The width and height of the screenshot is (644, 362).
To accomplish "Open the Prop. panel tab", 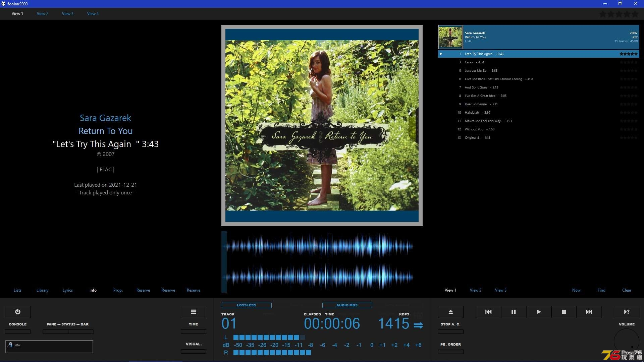I will pyautogui.click(x=118, y=290).
